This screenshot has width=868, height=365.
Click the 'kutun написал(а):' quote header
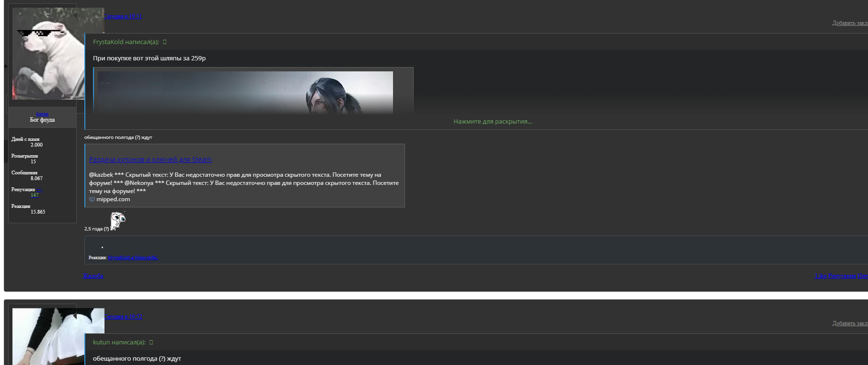coord(119,342)
